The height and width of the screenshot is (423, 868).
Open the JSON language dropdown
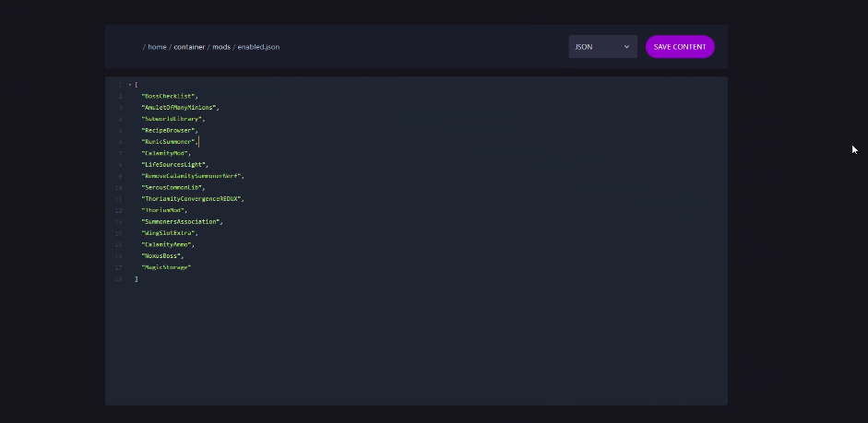603,47
